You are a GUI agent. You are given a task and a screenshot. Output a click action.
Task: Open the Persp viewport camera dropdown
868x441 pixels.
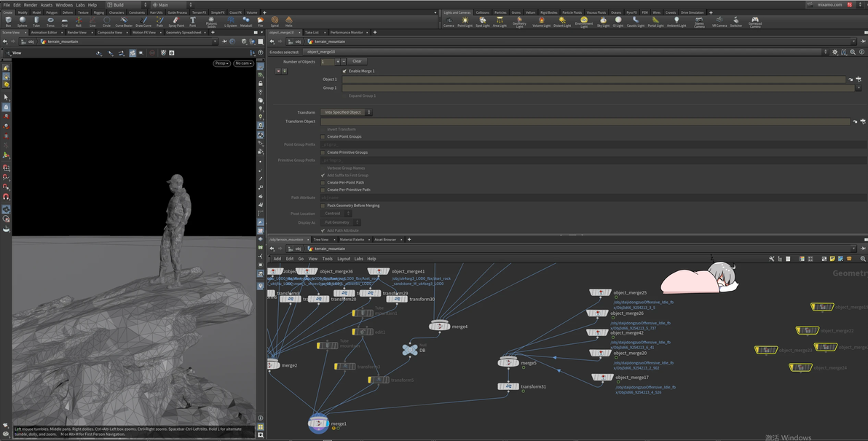(221, 63)
